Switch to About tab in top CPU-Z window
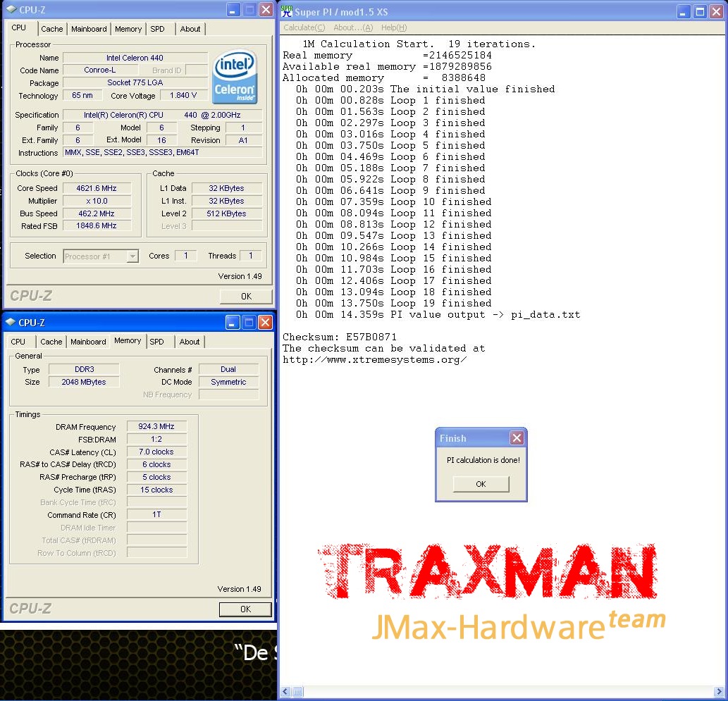 point(190,29)
